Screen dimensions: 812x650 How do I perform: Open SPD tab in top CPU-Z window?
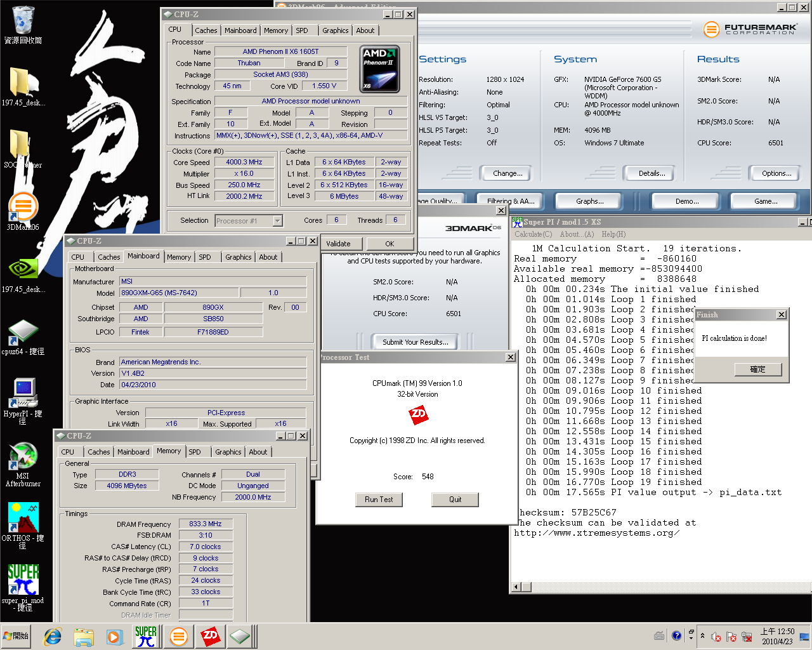(x=302, y=30)
